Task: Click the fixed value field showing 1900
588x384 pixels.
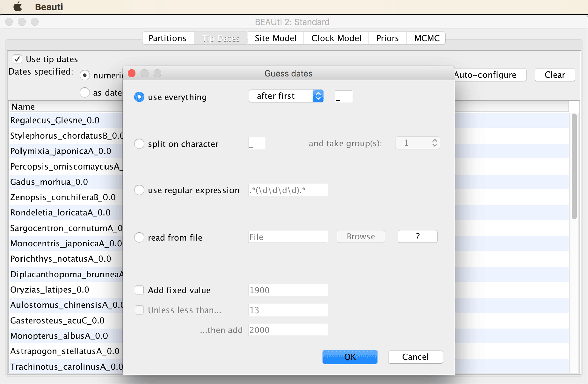Action: click(x=288, y=290)
